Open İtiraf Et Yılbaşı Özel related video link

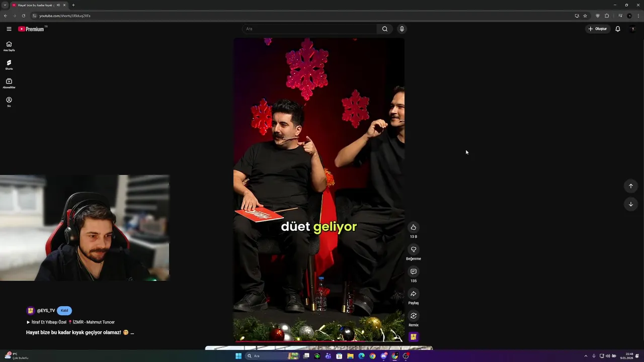tap(70, 322)
